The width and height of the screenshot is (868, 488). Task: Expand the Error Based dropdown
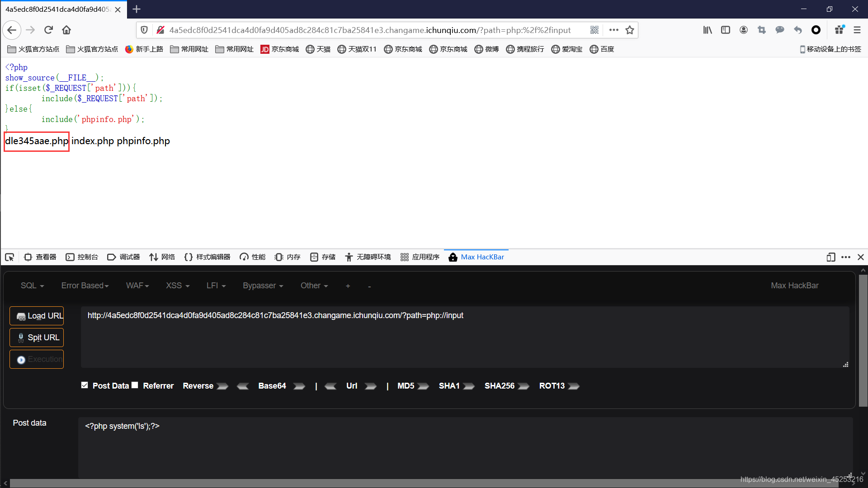(x=85, y=286)
